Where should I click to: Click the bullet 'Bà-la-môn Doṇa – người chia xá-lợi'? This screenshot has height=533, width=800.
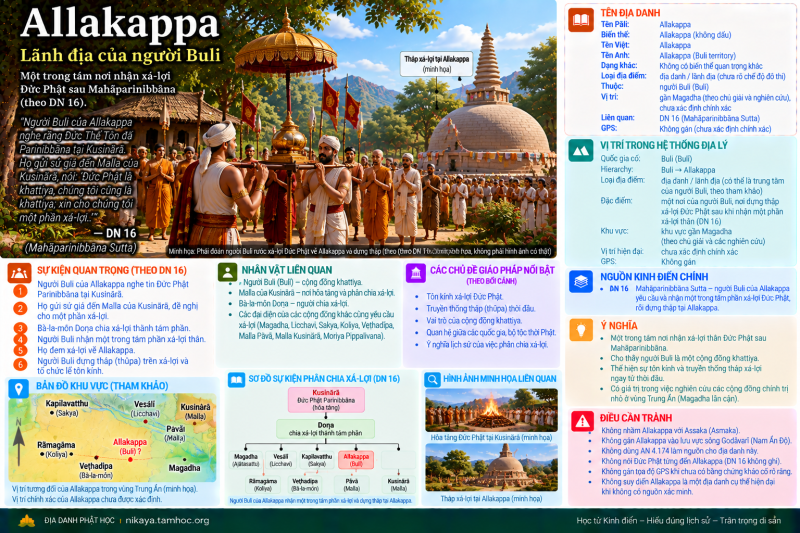click(293, 303)
